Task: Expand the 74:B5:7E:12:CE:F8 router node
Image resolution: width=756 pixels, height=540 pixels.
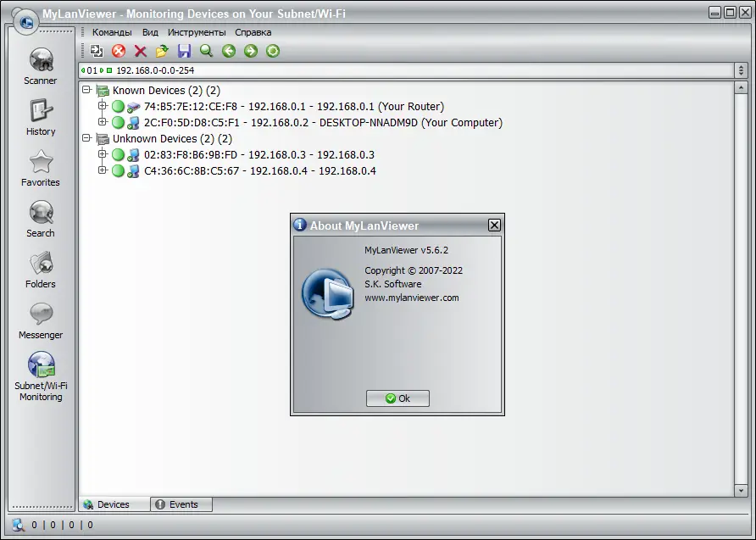Action: [x=103, y=106]
